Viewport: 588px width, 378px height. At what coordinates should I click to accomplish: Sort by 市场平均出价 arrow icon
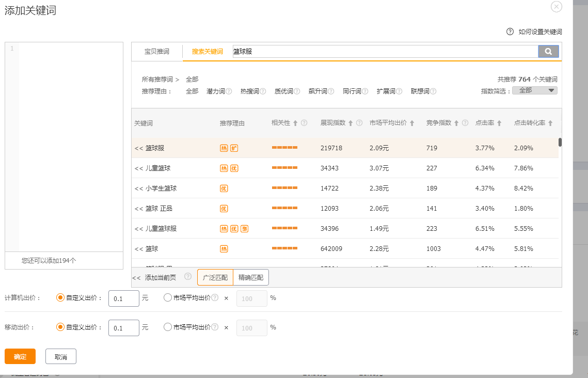point(412,123)
